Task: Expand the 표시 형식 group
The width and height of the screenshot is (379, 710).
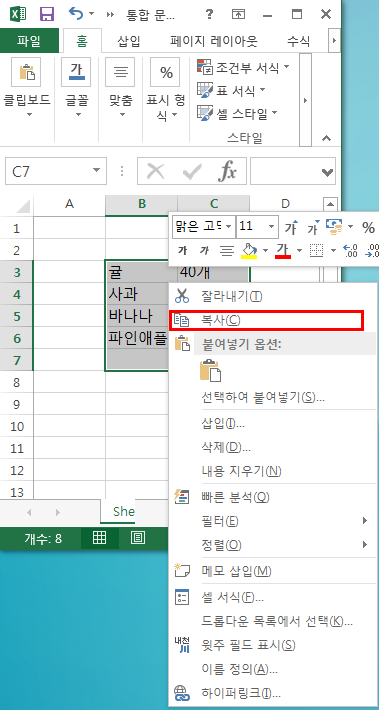Action: tap(165, 91)
